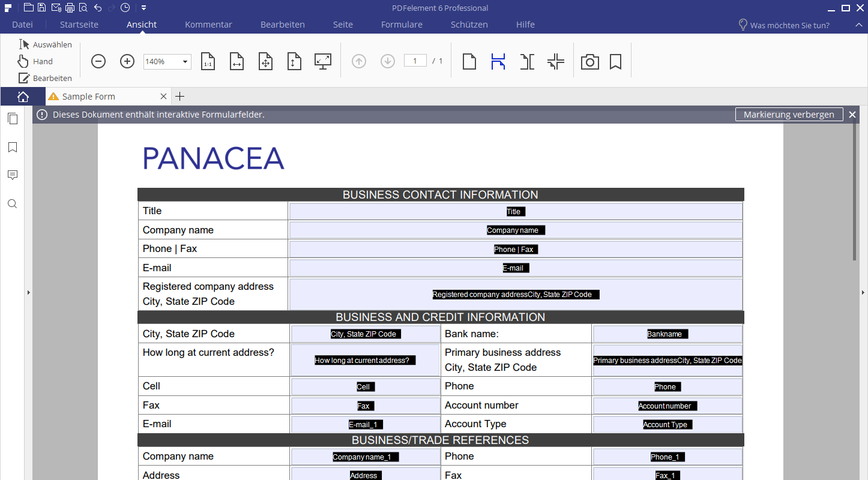Save document using the floppy disk icon
868x480 pixels.
coord(42,8)
